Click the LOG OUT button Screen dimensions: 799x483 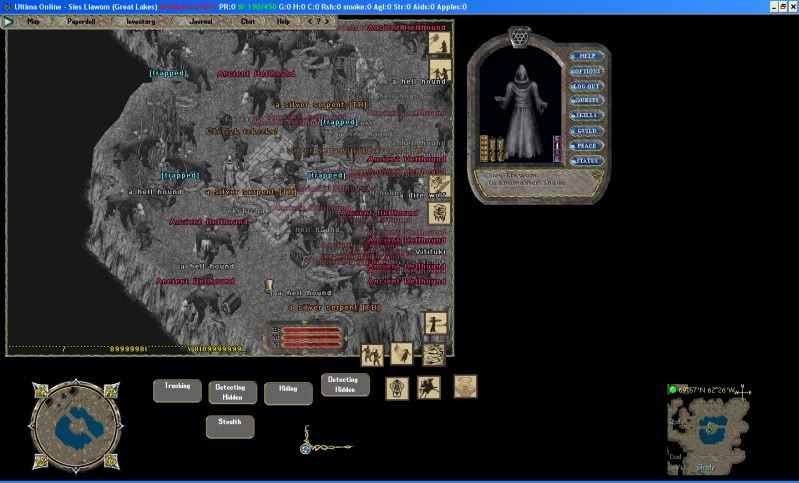tap(587, 86)
